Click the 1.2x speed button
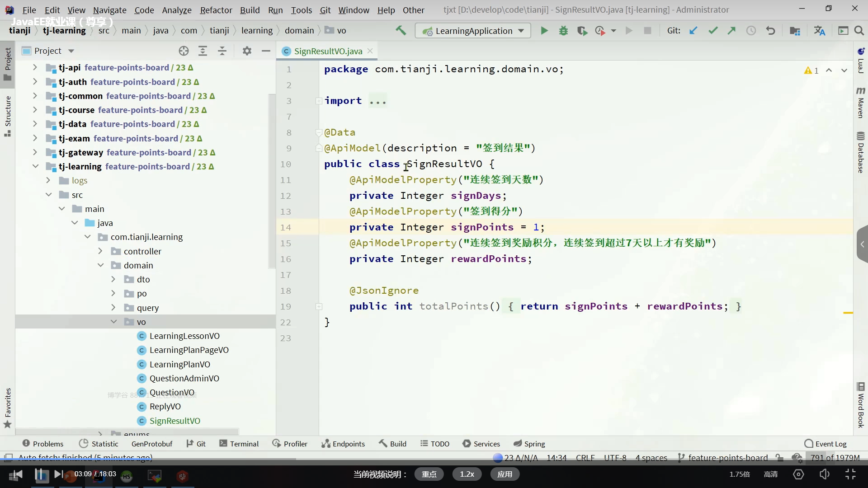 point(467,474)
